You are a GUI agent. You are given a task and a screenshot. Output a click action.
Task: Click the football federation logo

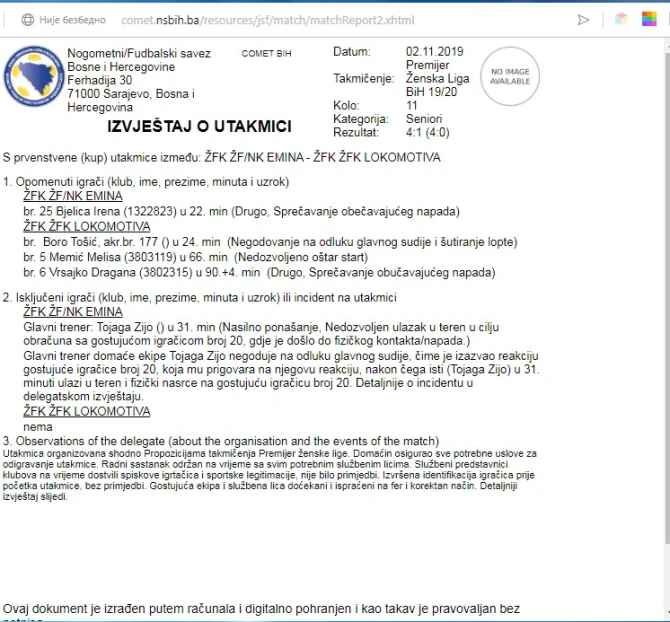pyautogui.click(x=33, y=76)
